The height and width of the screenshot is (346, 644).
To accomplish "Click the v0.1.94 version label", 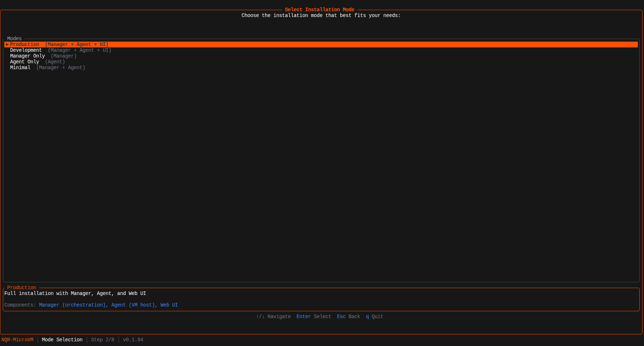I will pyautogui.click(x=133, y=339).
